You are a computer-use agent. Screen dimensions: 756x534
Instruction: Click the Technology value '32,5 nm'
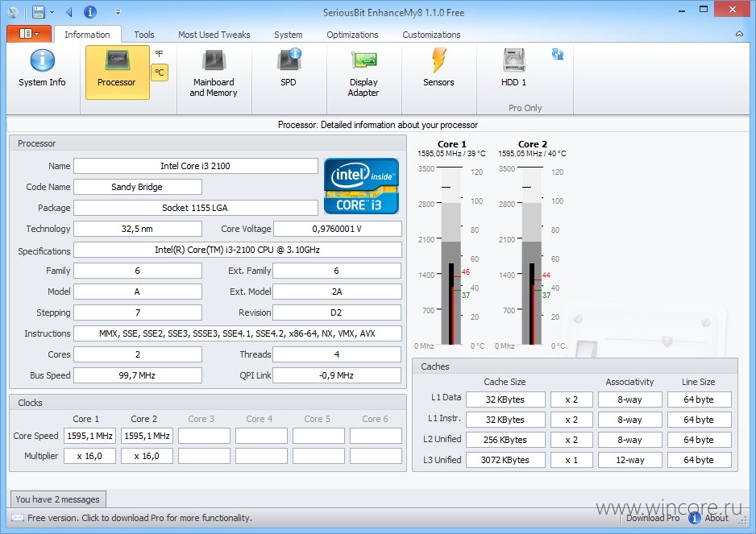point(137,229)
